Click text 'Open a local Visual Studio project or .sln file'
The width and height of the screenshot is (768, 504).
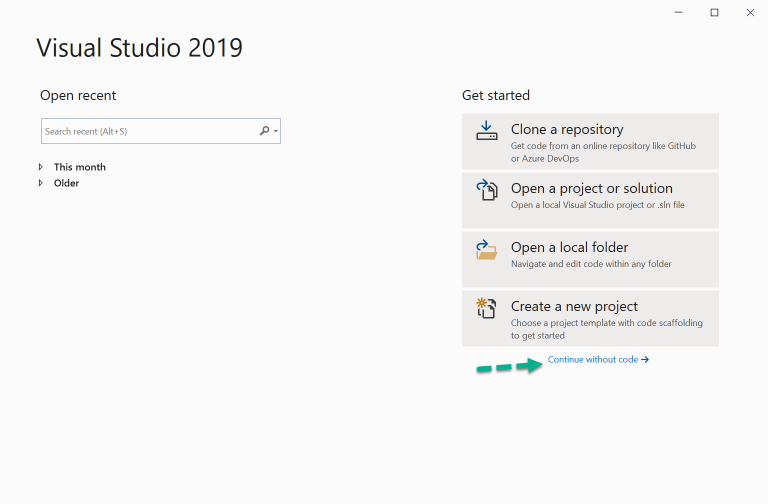point(598,205)
